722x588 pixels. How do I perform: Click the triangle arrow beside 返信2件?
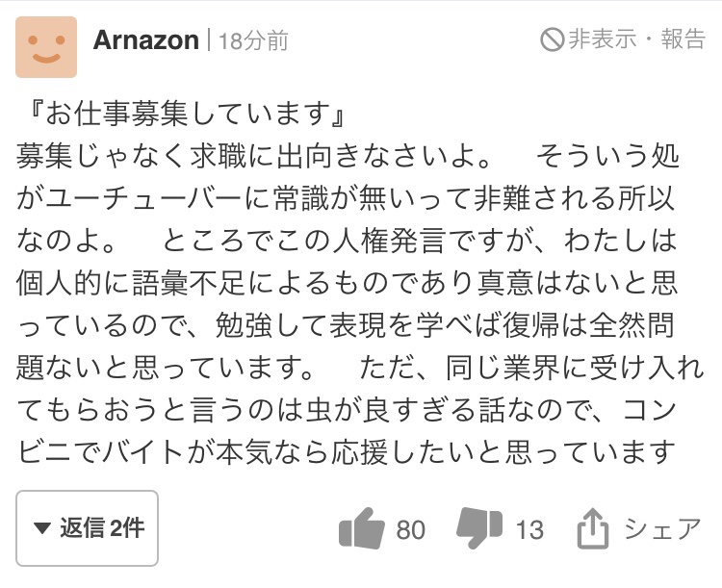(x=41, y=528)
